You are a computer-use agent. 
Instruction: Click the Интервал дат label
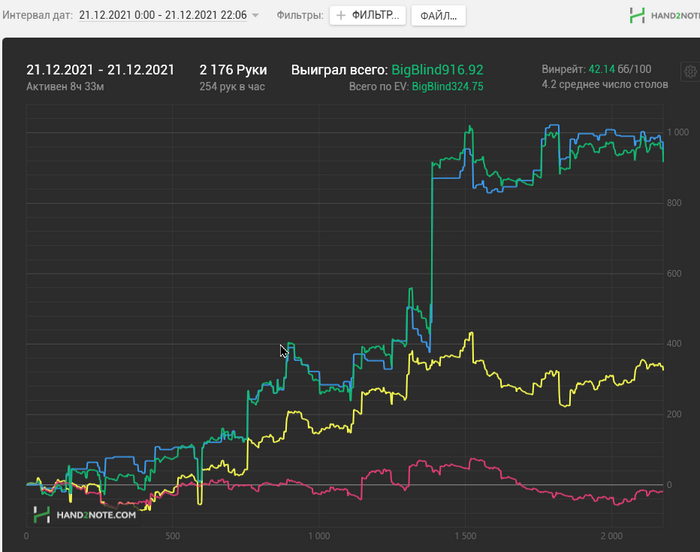(38, 15)
